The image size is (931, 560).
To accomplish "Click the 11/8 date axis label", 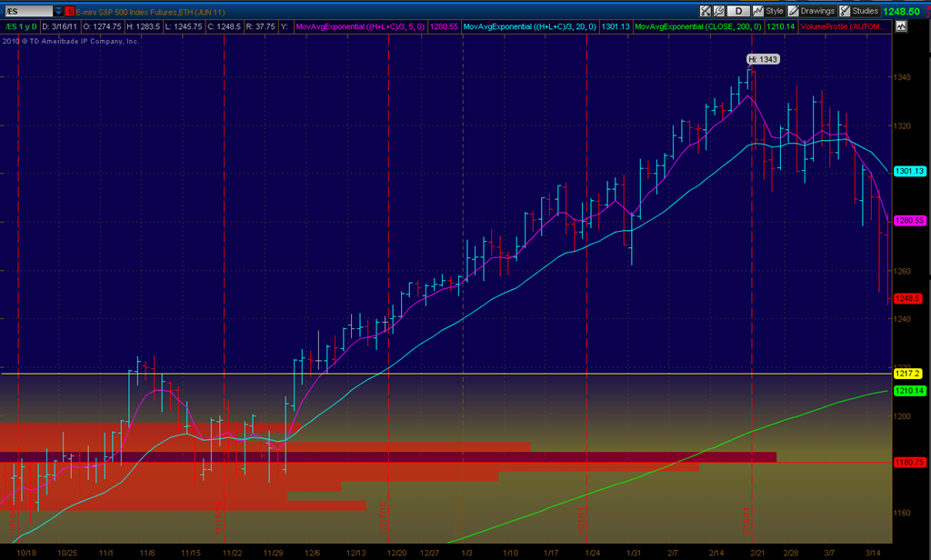I will pyautogui.click(x=147, y=553).
